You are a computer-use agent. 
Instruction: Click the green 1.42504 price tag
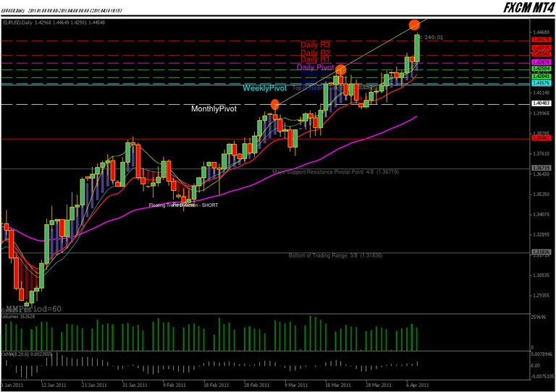pos(541,68)
